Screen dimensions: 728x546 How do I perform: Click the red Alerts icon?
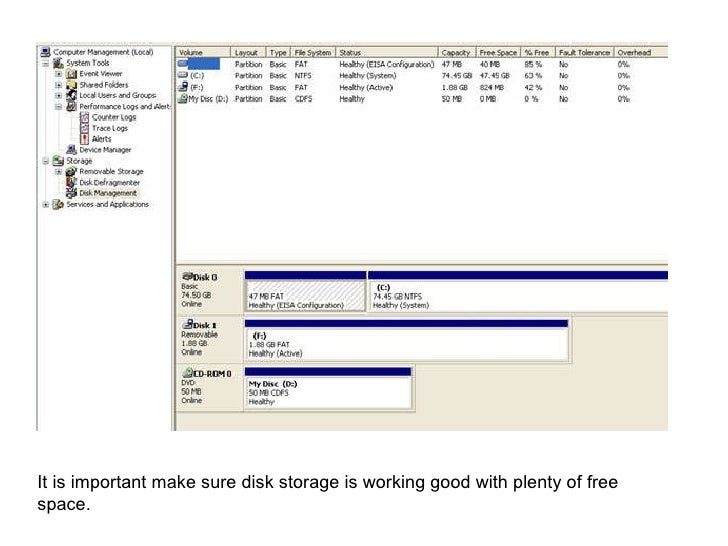point(84,139)
